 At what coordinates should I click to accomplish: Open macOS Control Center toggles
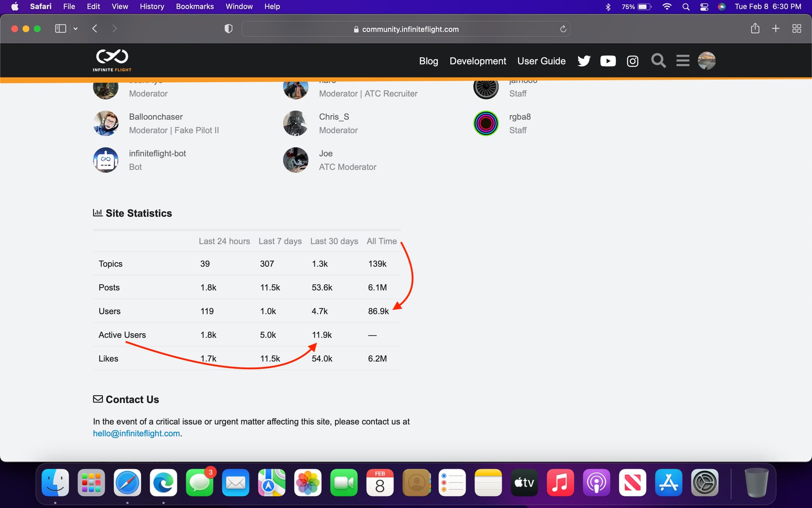point(704,7)
